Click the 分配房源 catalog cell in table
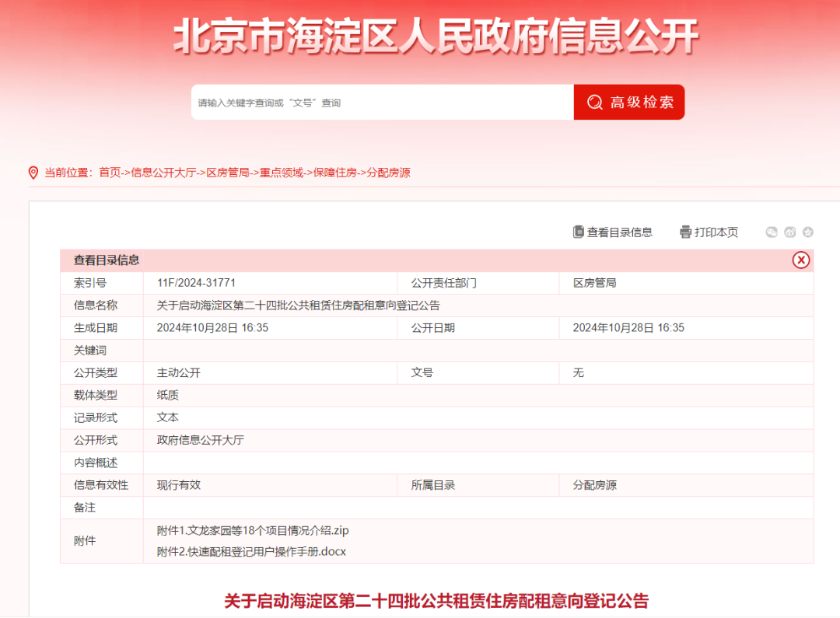This screenshot has height=618, width=840. tap(595, 485)
